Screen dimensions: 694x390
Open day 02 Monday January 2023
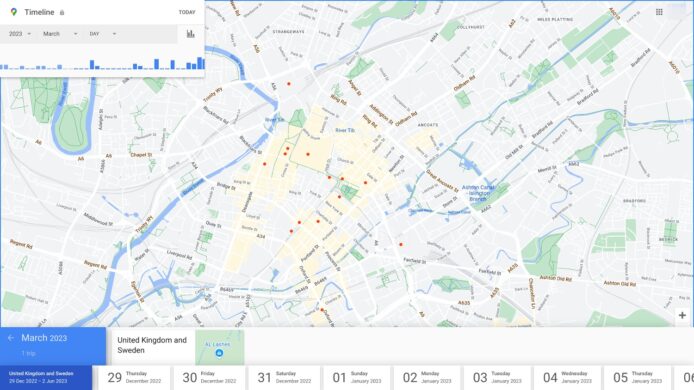[427, 378]
